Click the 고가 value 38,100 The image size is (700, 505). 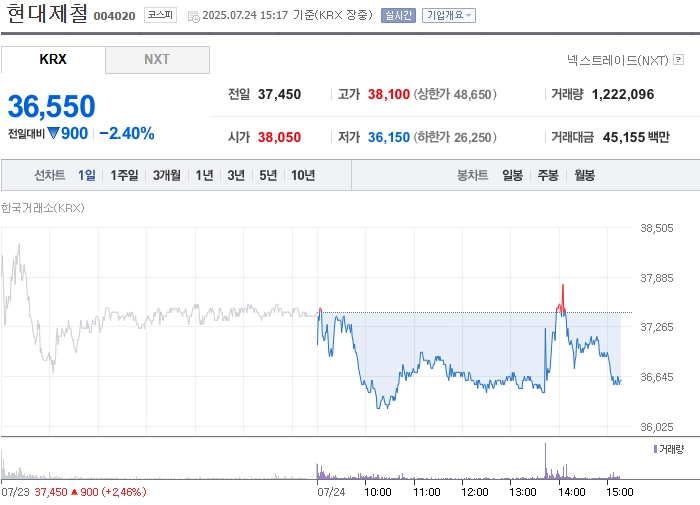388,94
